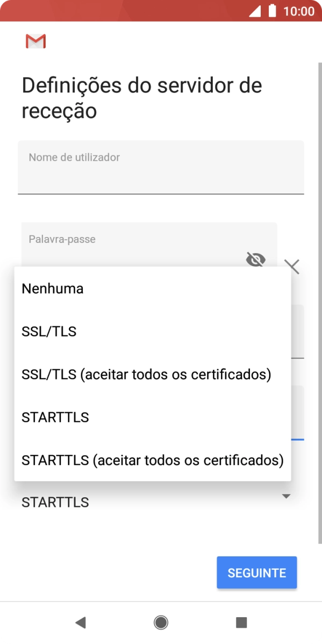
Task: Choose SSL/TLS (aceitar todos os certificados)
Action: (146, 374)
